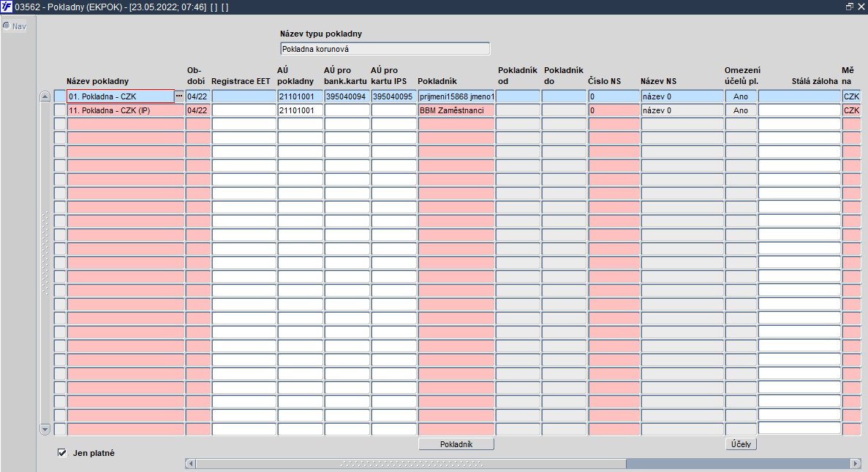Click Registrace EET field of 11. Pokladna row
868x472 pixels.
tap(244, 110)
